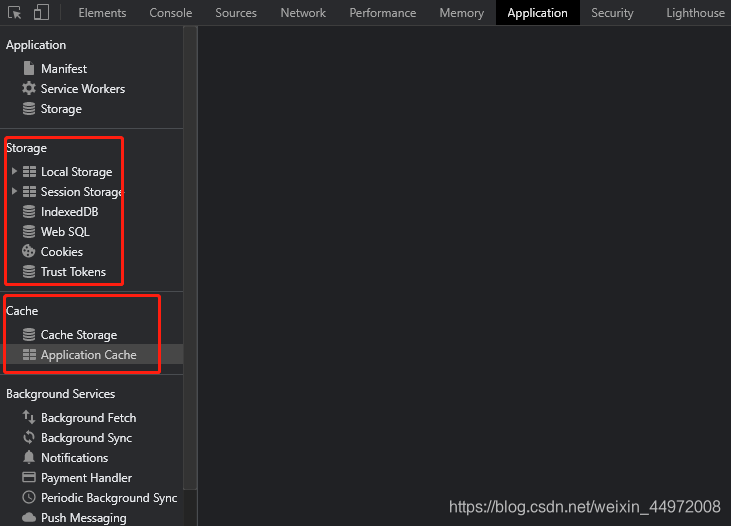Select the Application tab
The image size is (731, 526).
pyautogui.click(x=538, y=13)
